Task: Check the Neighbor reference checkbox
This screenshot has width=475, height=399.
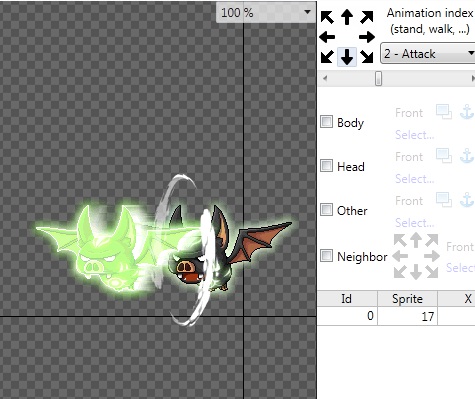Action: [x=326, y=256]
